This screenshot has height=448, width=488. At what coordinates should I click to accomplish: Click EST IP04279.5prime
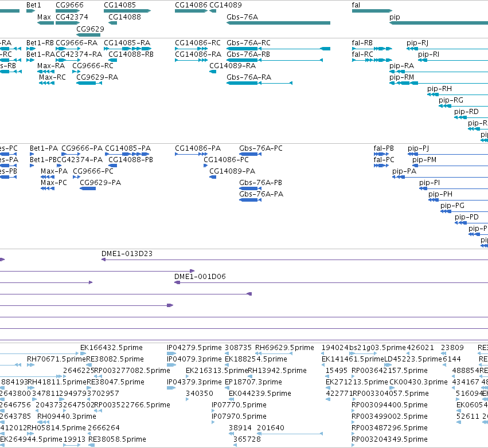point(194,348)
